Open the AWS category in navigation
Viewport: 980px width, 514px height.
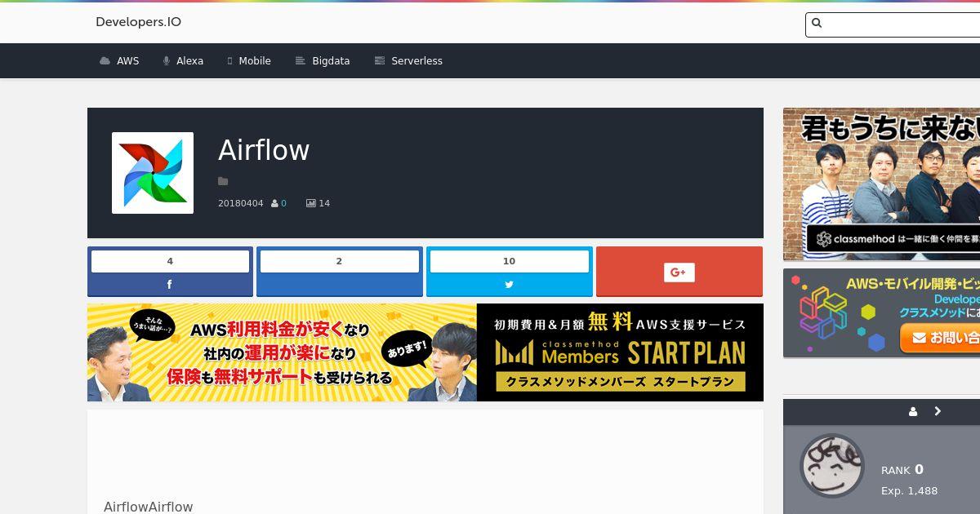(x=119, y=61)
